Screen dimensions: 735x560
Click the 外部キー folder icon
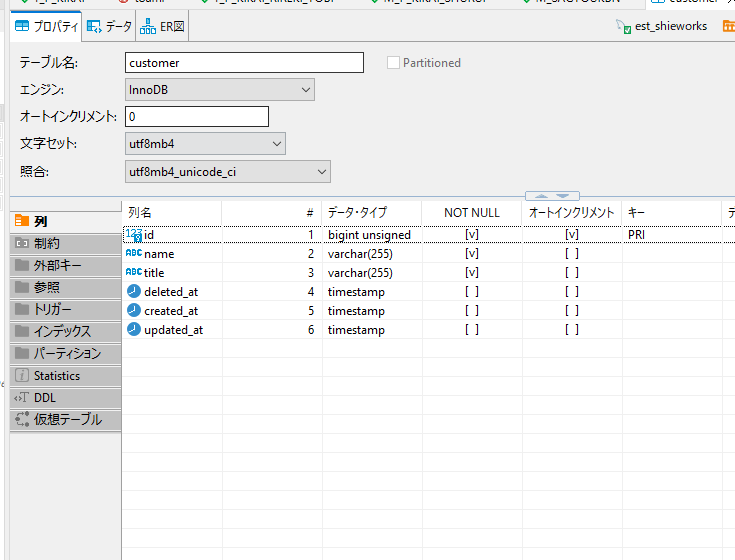22,265
